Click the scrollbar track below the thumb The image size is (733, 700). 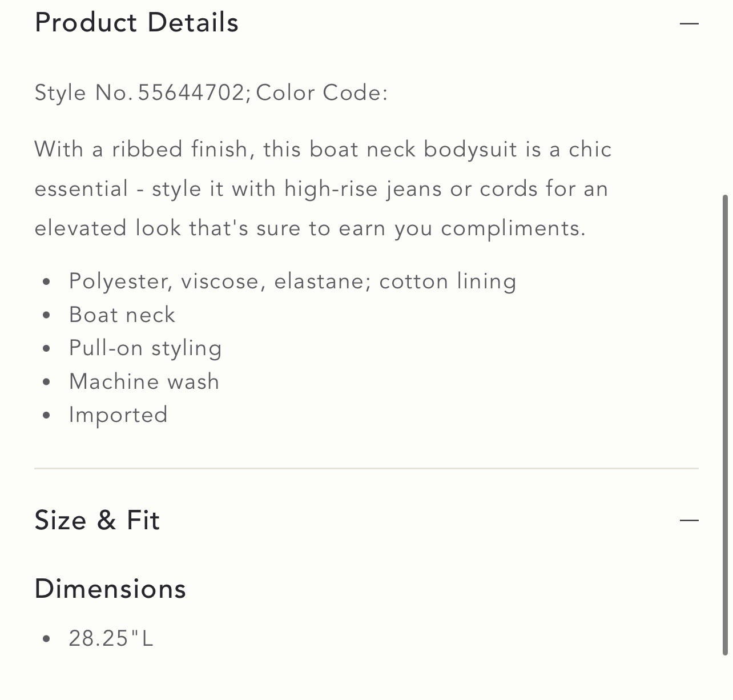(x=725, y=677)
